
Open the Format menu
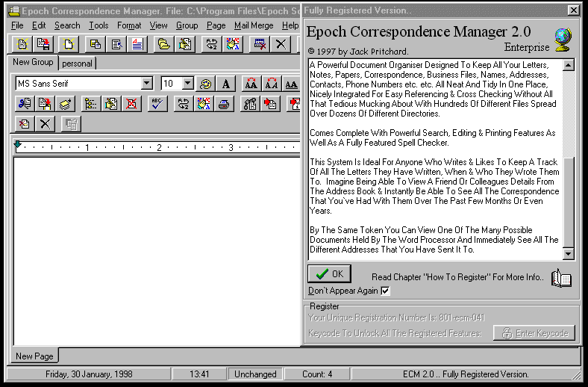click(129, 25)
